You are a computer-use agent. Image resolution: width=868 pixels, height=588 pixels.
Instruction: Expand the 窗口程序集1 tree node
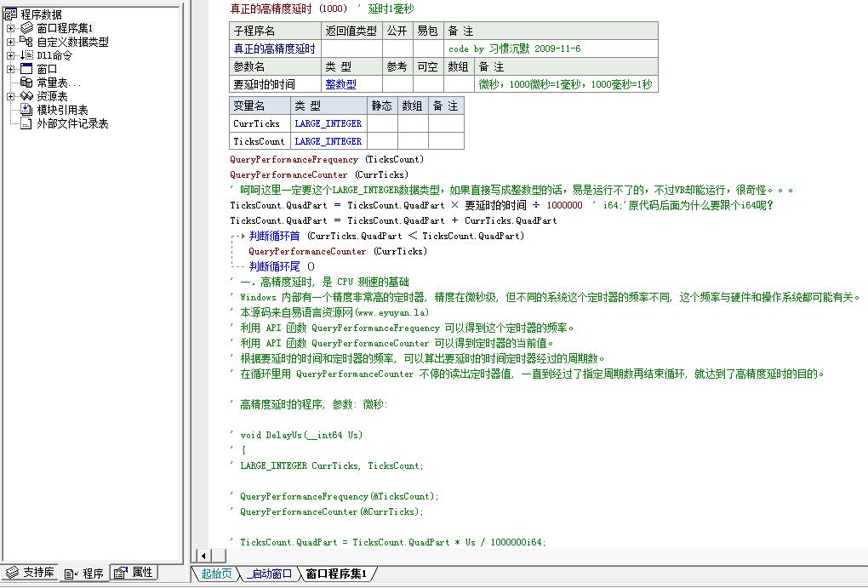[x=10, y=28]
